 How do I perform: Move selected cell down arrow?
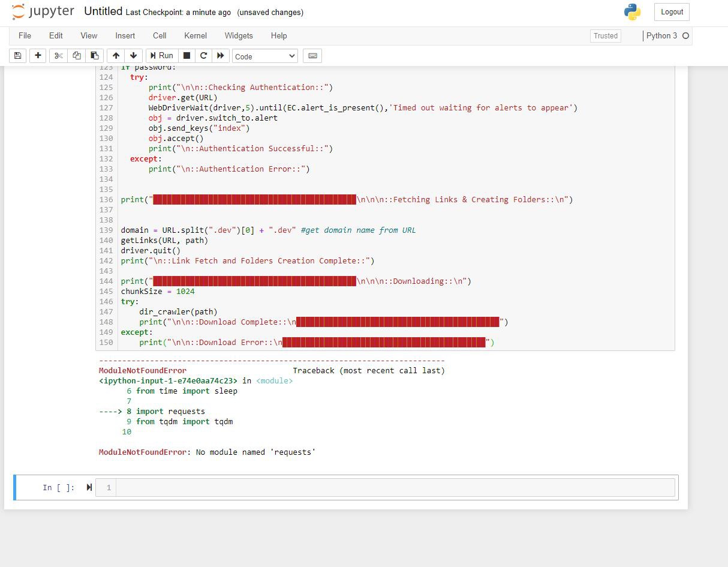click(x=133, y=56)
